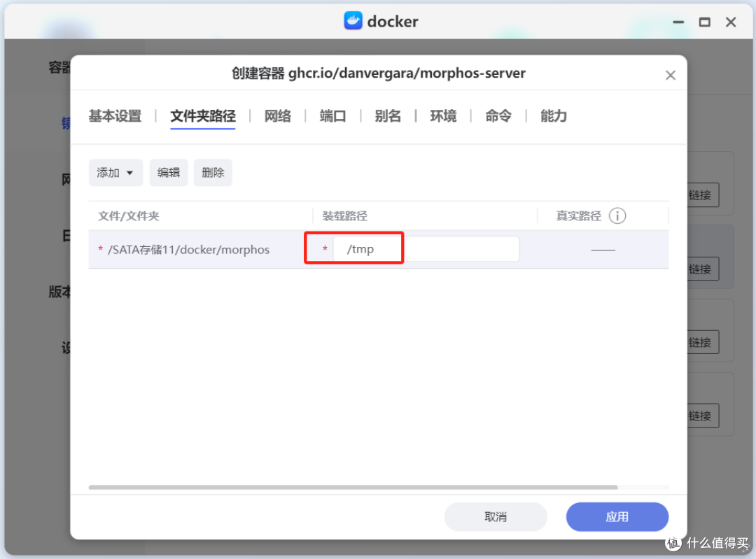Click the 装载路径 column header
Screen dimensions: 756x559
pos(344,216)
